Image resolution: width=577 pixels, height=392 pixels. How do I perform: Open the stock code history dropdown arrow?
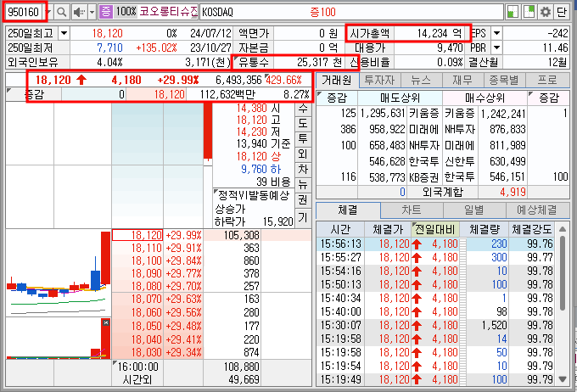[49, 12]
